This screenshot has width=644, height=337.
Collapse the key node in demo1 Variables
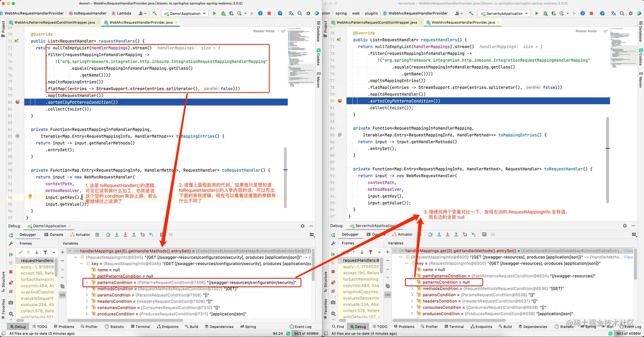click(81, 264)
